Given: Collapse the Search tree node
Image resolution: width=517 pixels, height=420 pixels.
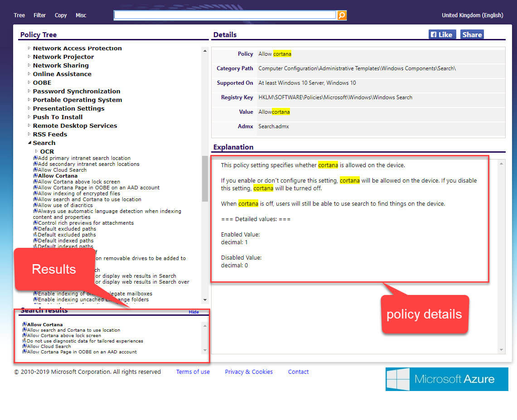Looking at the screenshot, I should 29,143.
